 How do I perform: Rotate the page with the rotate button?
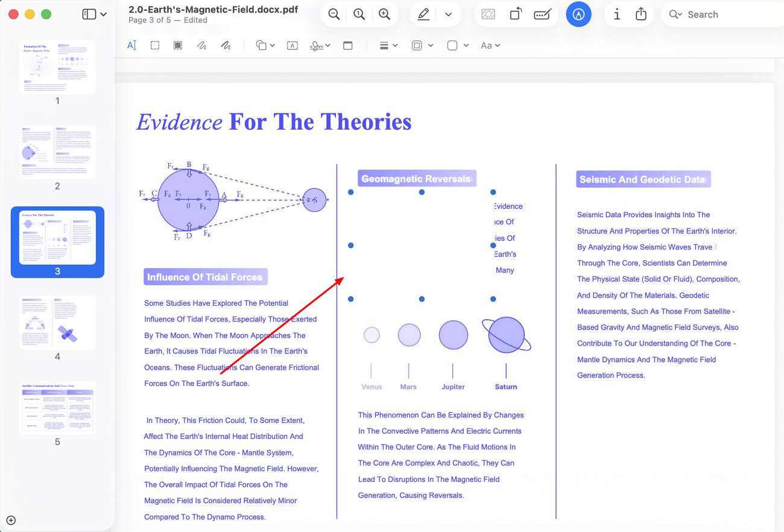[516, 14]
